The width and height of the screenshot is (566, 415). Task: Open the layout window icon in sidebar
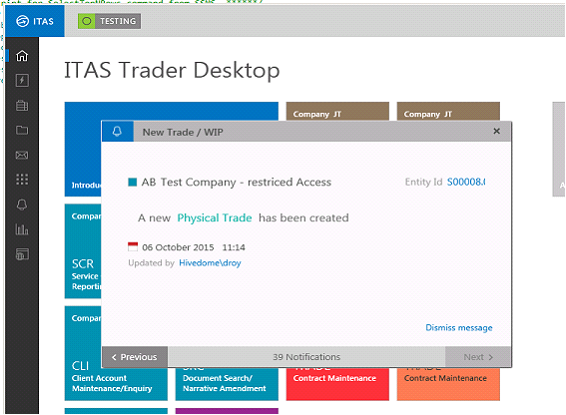point(22,254)
